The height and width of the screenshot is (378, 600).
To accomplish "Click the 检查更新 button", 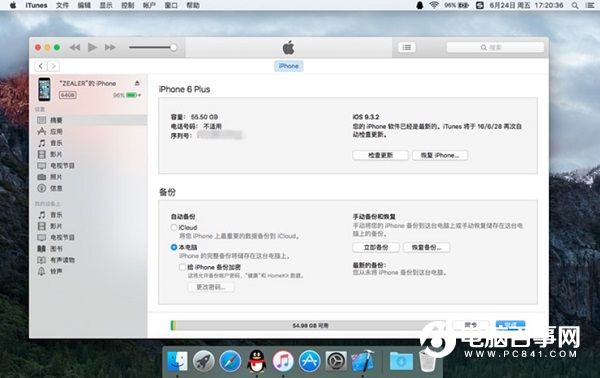I will (380, 155).
